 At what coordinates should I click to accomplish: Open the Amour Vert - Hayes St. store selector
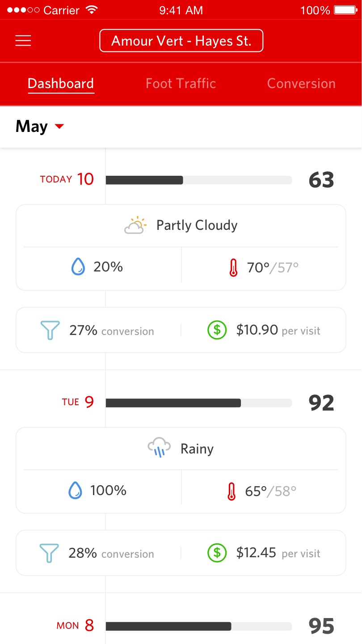[181, 41]
